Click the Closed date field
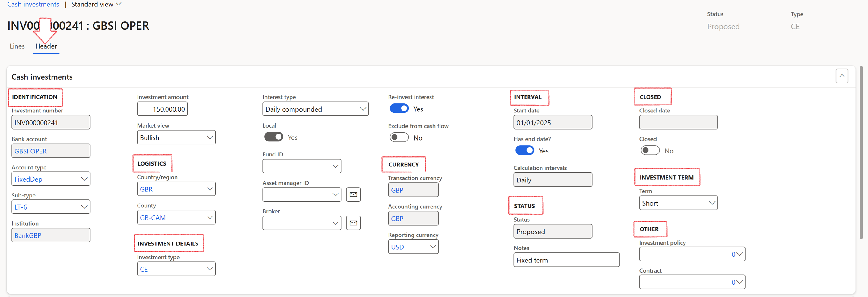Screen dimensions: 868x297 pos(678,123)
